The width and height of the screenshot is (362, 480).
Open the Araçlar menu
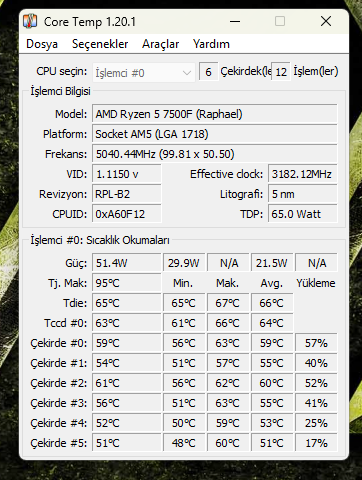pos(160,44)
